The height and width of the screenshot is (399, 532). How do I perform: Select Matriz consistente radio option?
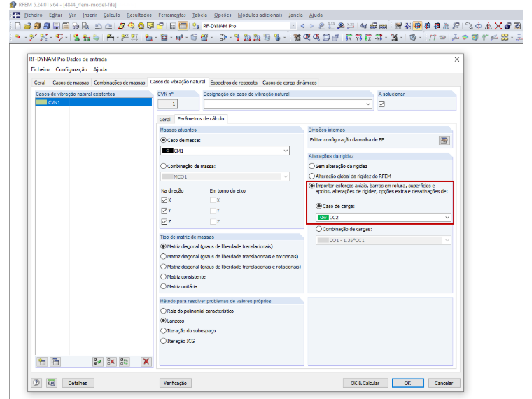point(164,276)
